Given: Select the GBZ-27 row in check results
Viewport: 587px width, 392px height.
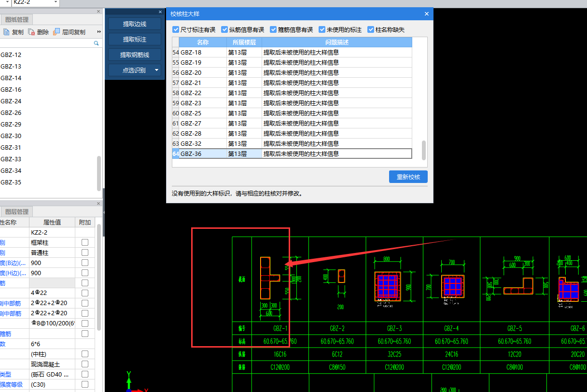Looking at the screenshot, I should pos(292,123).
